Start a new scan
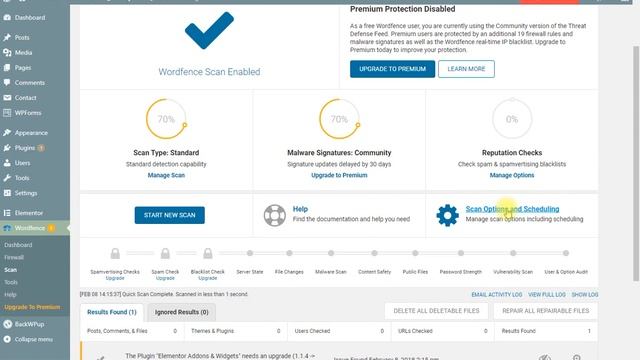The height and width of the screenshot is (360, 640). coord(169,215)
